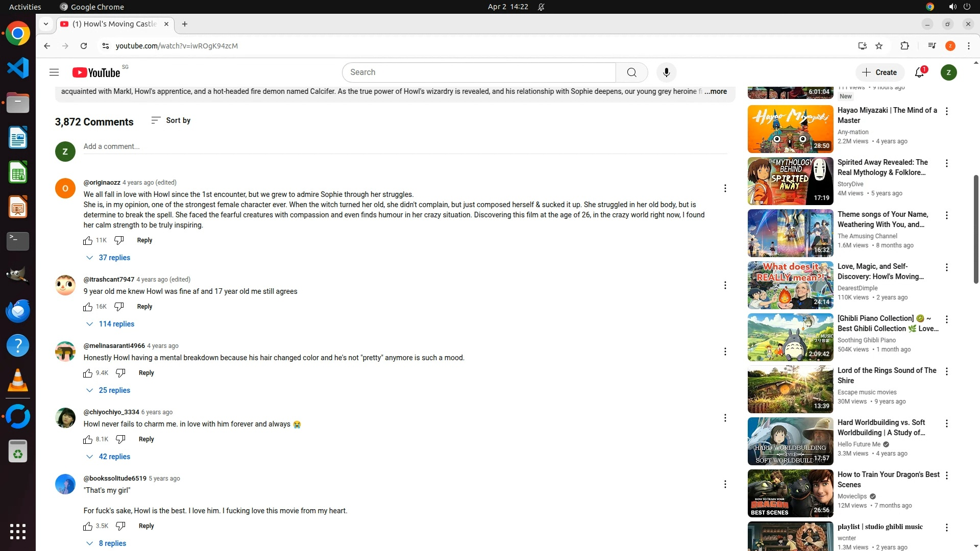Screen dimensions: 980x551
Task: Click Reply under @melinasaranti4966's comment
Action: coord(146,373)
